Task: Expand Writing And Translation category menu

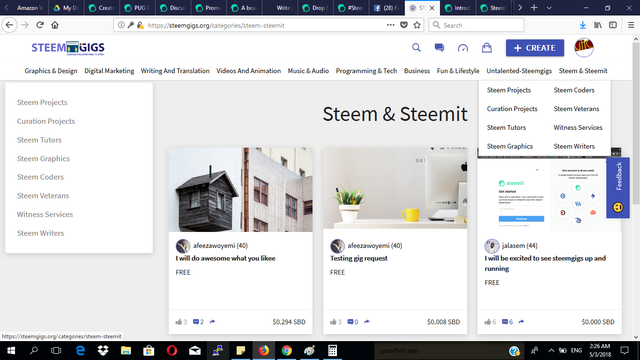Action: tap(175, 71)
